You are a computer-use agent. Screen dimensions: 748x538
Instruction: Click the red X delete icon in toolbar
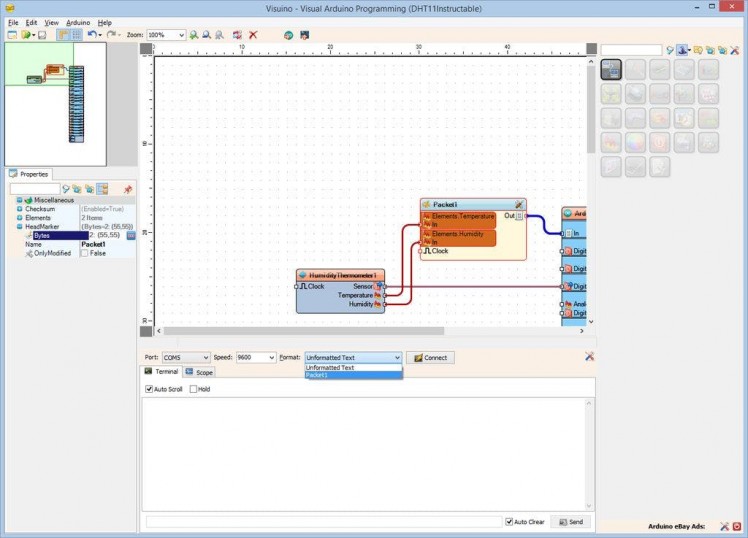(x=253, y=35)
